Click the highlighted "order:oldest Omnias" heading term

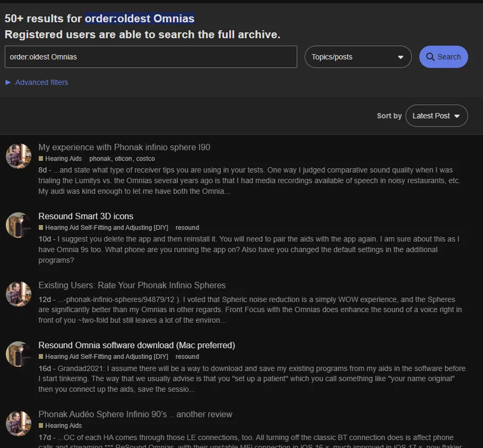point(140,19)
